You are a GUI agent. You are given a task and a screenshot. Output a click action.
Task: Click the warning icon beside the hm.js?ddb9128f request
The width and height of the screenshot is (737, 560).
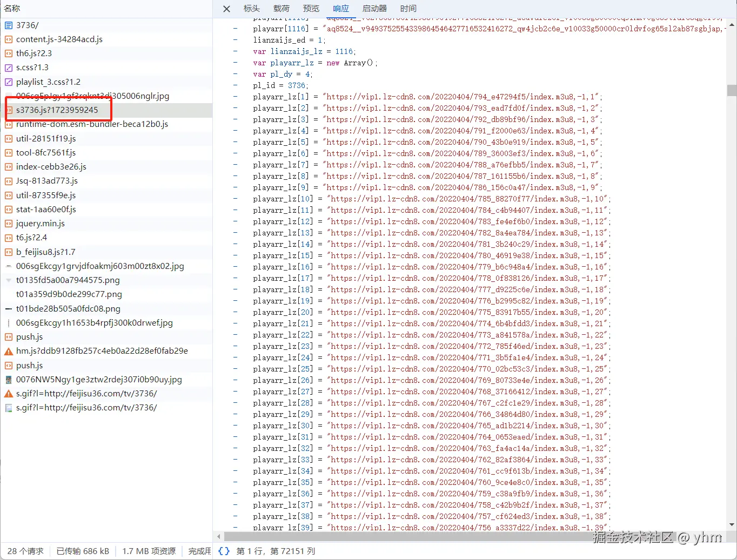click(9, 351)
